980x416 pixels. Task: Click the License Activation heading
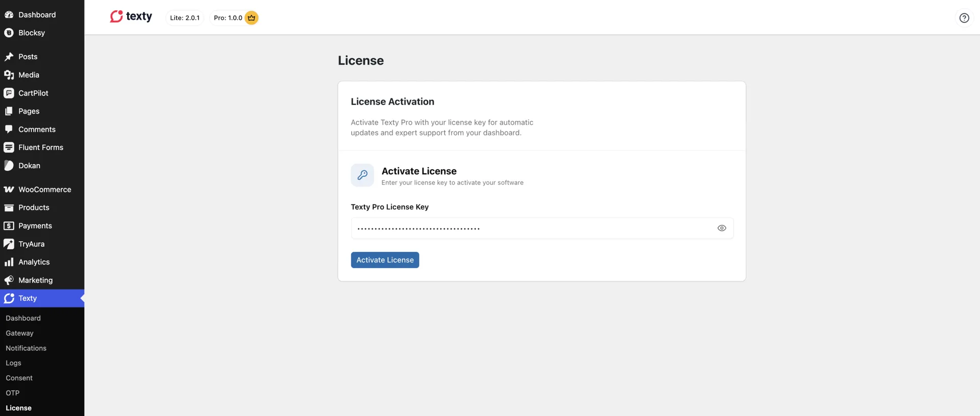393,101
